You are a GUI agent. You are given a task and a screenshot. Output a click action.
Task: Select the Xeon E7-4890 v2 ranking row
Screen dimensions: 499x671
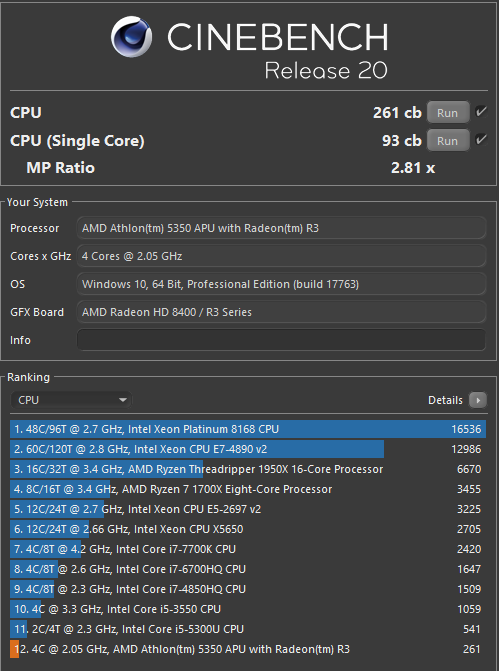click(248, 449)
